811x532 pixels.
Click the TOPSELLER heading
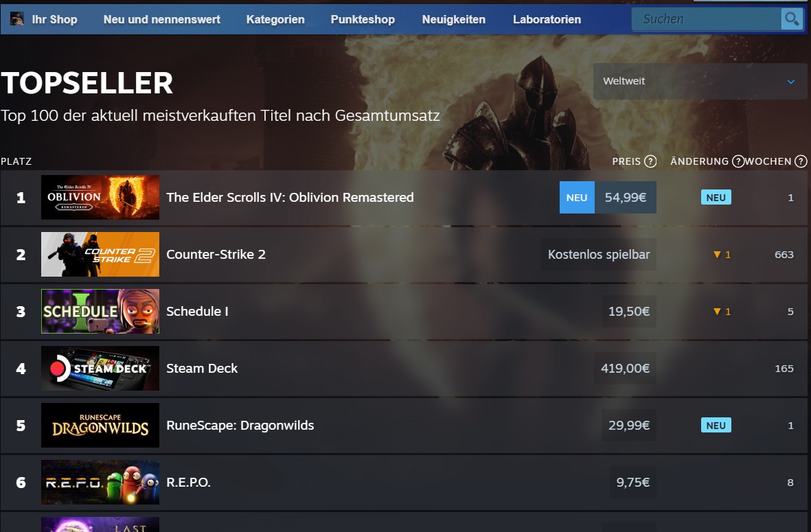[87, 83]
